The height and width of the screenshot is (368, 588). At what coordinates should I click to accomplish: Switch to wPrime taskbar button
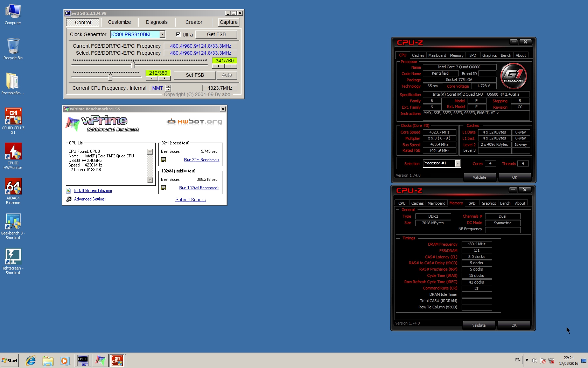click(100, 361)
